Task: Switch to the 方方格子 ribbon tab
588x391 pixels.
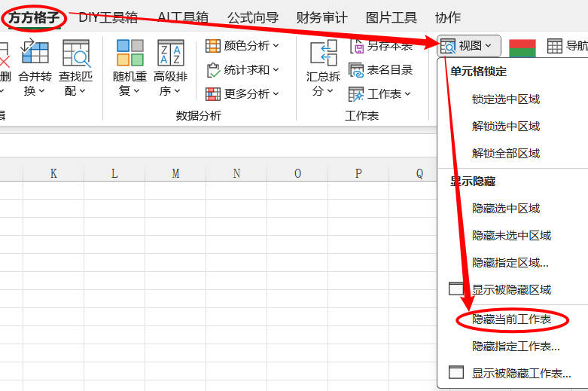Action: tap(34, 17)
